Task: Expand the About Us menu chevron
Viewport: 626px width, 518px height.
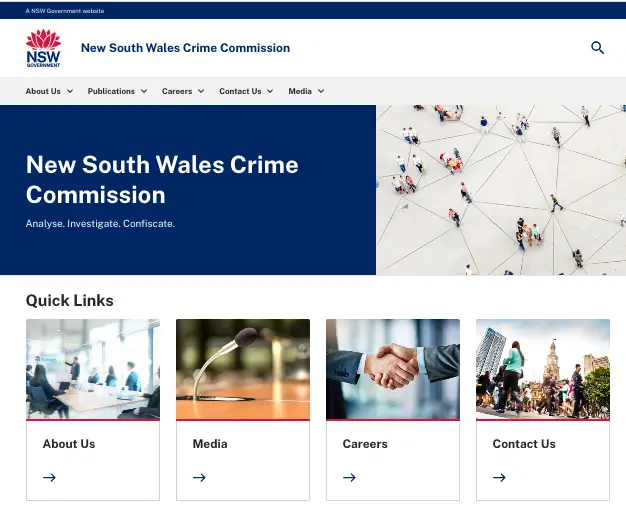Action: (70, 91)
